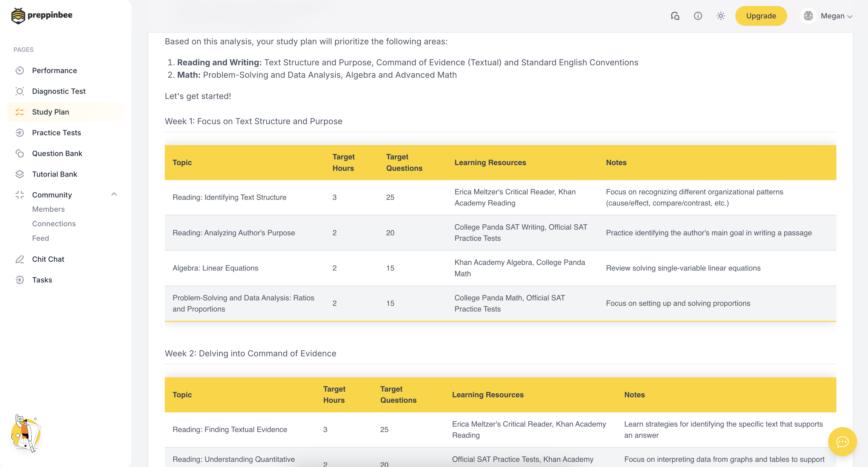
Task: Click the preppinbee logo
Action: pos(42,15)
